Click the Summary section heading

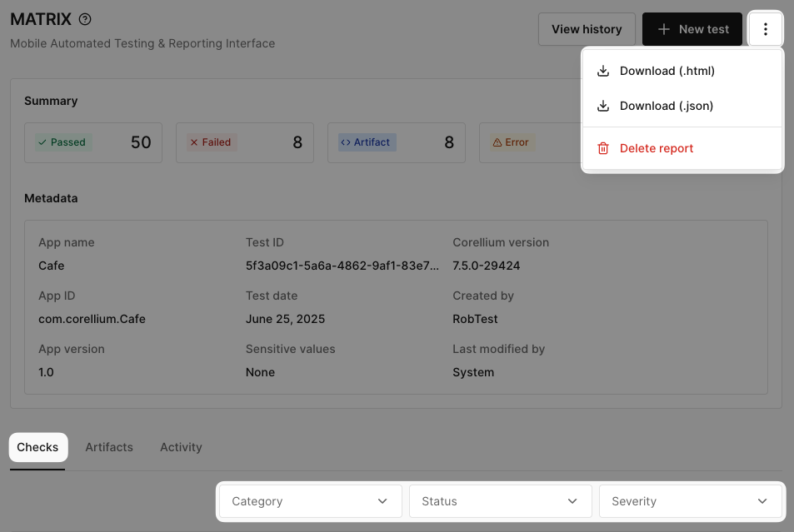(51, 101)
